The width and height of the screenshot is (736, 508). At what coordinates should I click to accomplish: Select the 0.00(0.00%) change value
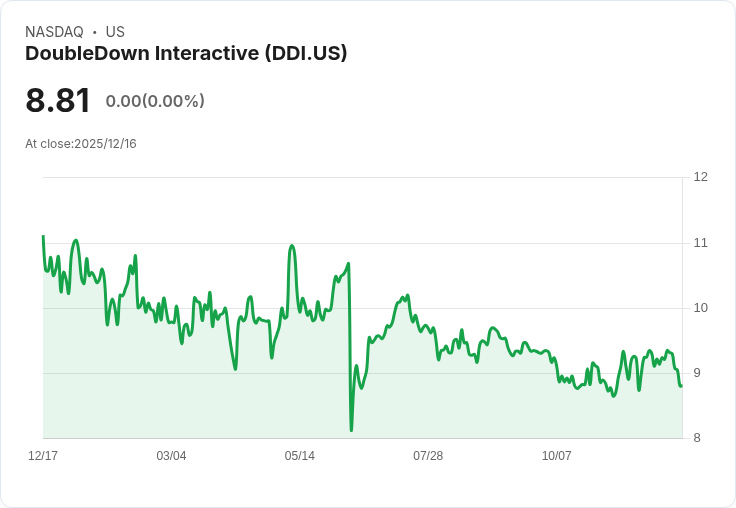155,101
